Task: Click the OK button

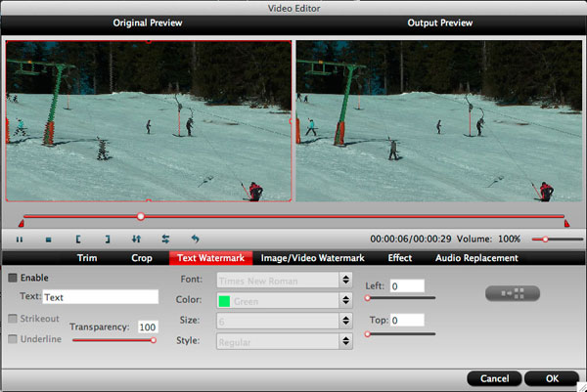Action: click(552, 378)
